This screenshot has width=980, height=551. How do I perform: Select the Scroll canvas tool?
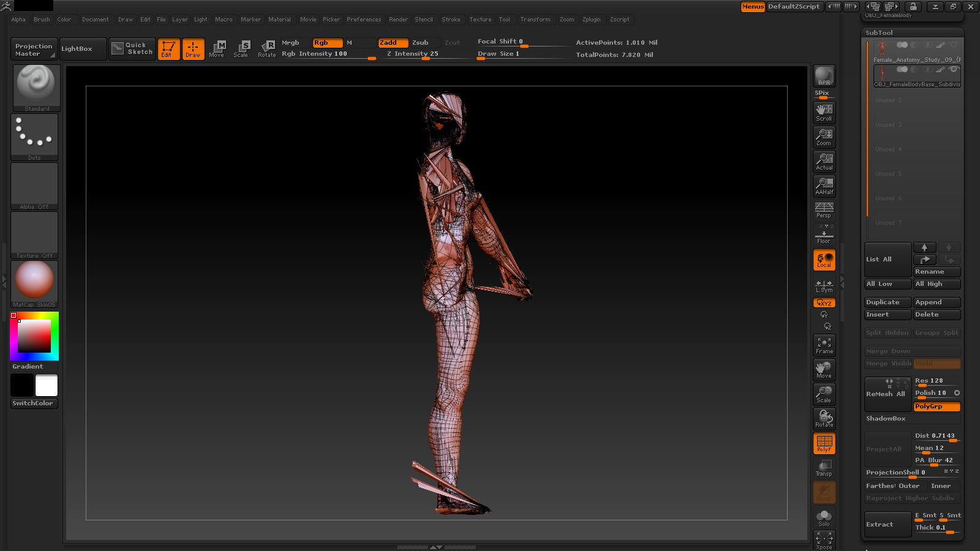click(x=824, y=112)
